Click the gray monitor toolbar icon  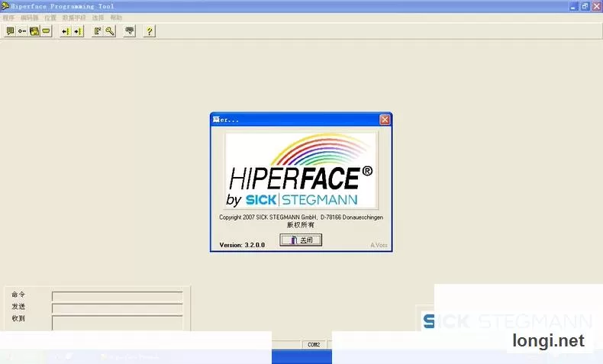pos(130,31)
